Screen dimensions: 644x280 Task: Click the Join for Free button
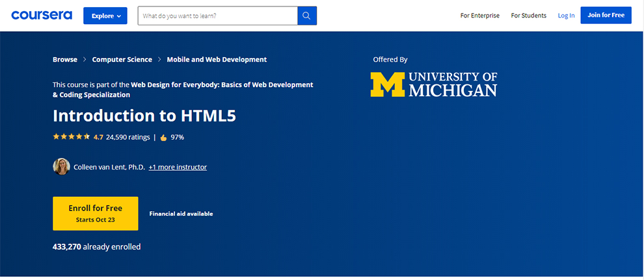coord(606,15)
